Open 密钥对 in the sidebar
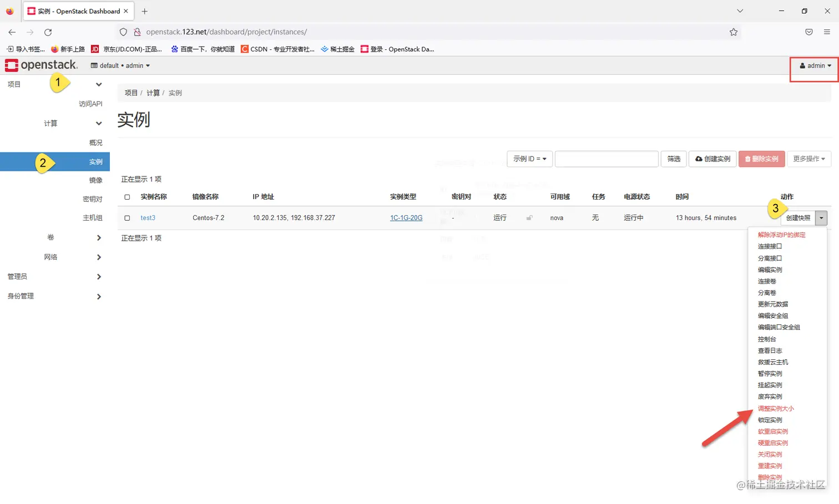The image size is (839, 504). 93,199
